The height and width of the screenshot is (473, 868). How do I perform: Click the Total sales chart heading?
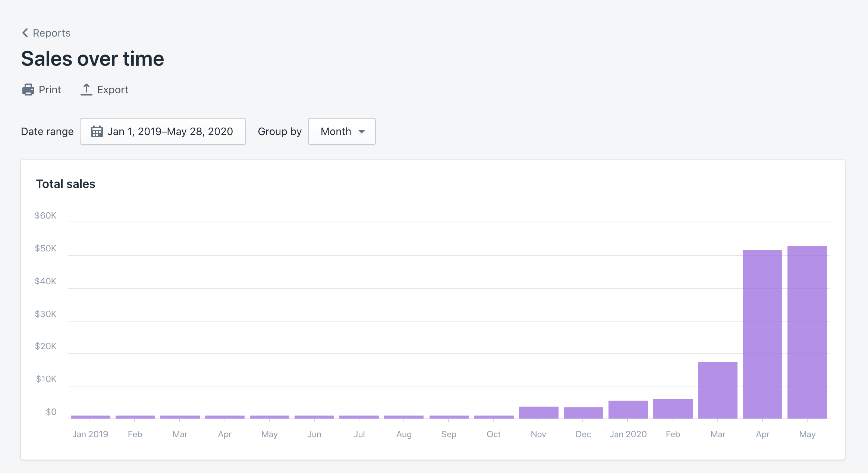click(66, 184)
